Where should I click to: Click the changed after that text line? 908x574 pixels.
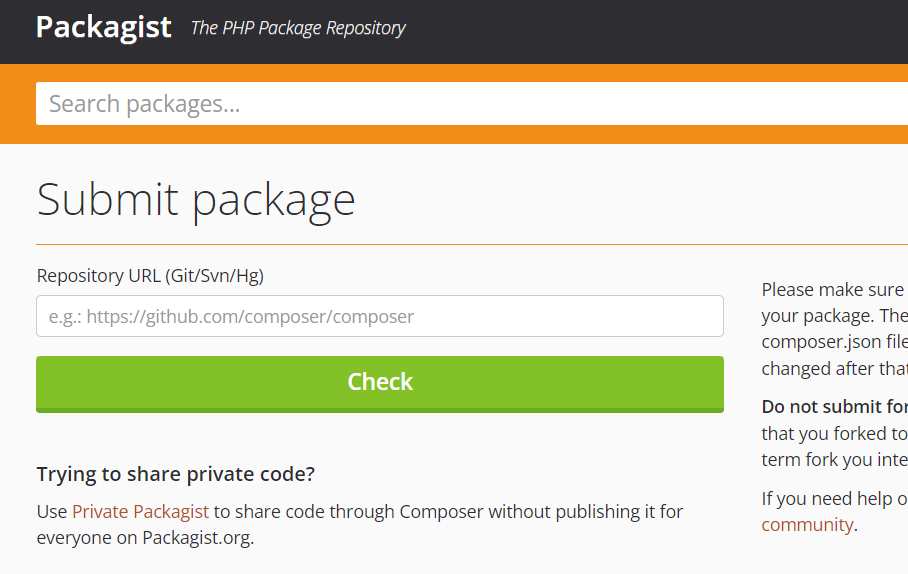coord(834,368)
